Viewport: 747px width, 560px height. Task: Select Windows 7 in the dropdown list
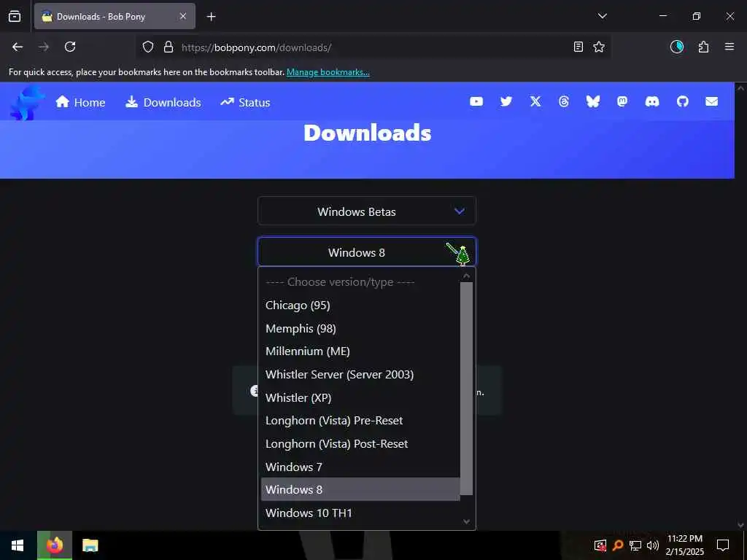pyautogui.click(x=360, y=467)
